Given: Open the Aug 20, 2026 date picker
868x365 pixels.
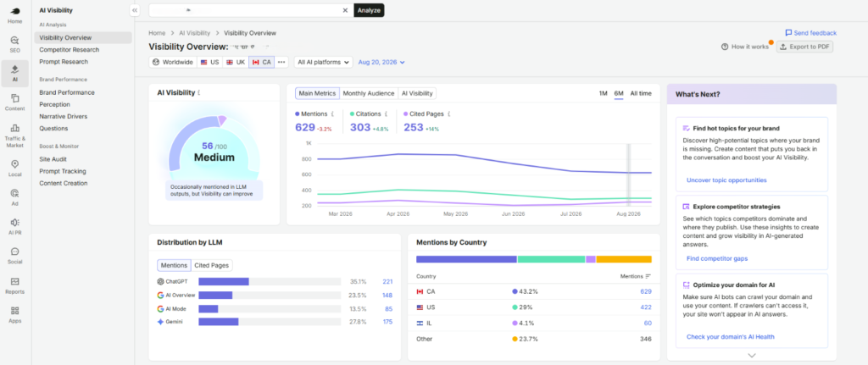Looking at the screenshot, I should coord(381,62).
